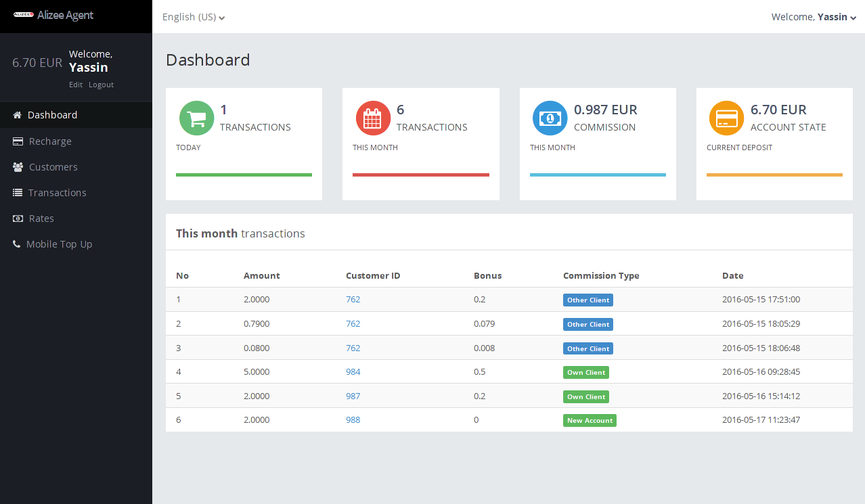Open customer ID 988 link
This screenshot has height=504, width=865.
pyautogui.click(x=353, y=420)
